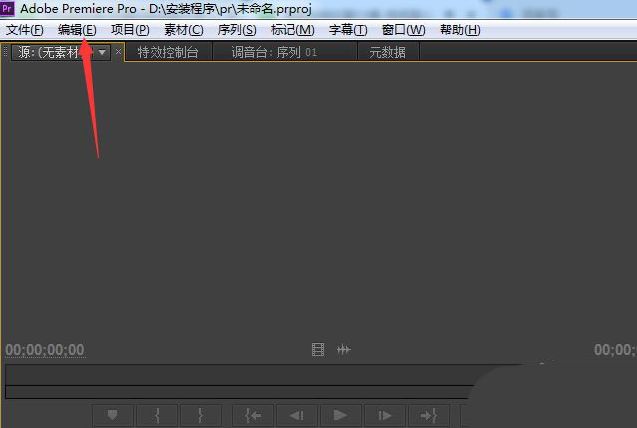Open the 文件(F) menu
This screenshot has width=637, height=428.
click(24, 30)
